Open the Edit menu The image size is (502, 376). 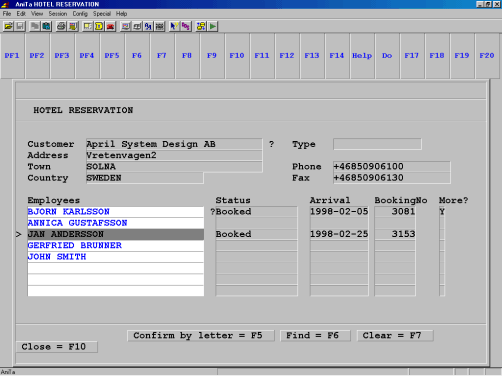tap(21, 14)
